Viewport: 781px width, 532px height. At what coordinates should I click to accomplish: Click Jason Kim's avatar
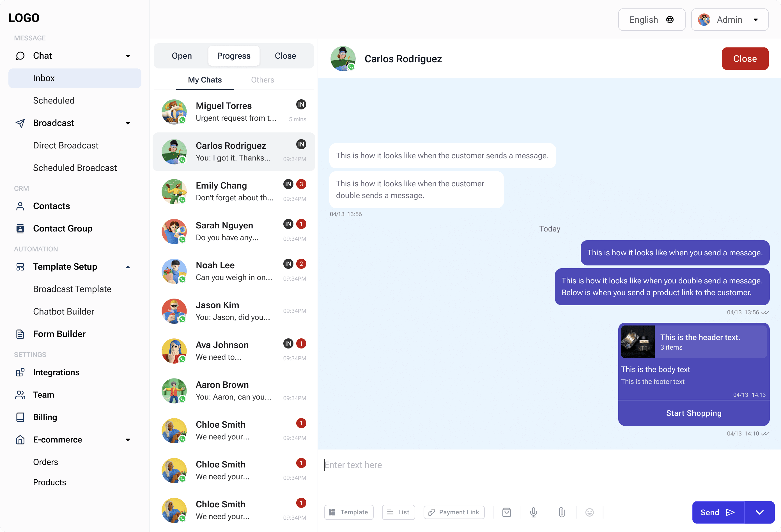(x=174, y=311)
